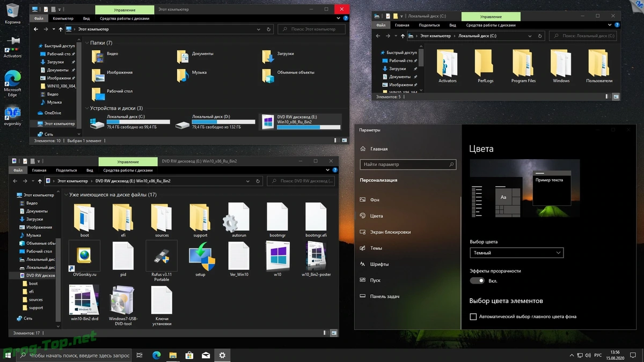Go back in the Локальный диск (C:) window

379,36
